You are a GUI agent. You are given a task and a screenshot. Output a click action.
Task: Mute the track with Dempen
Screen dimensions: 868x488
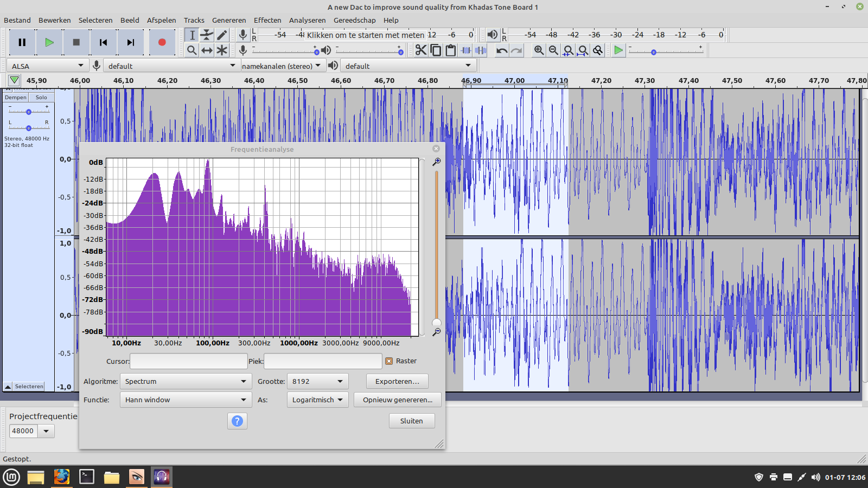pyautogui.click(x=16, y=98)
